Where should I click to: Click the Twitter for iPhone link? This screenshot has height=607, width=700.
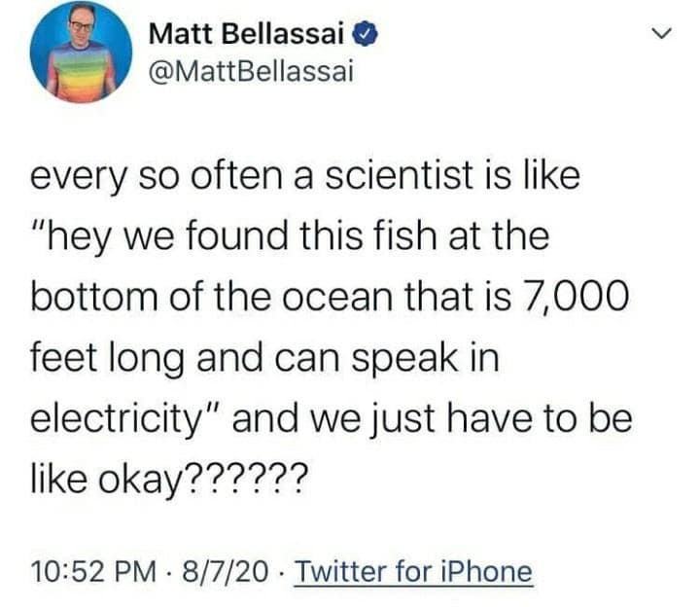(413, 571)
